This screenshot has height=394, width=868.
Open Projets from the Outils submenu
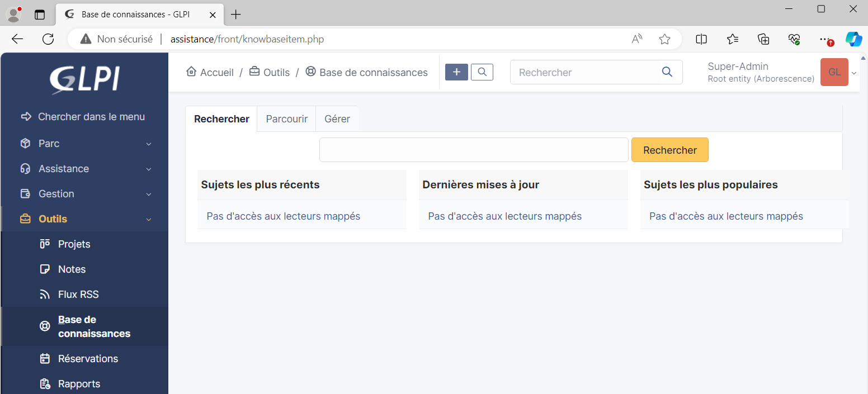point(74,244)
